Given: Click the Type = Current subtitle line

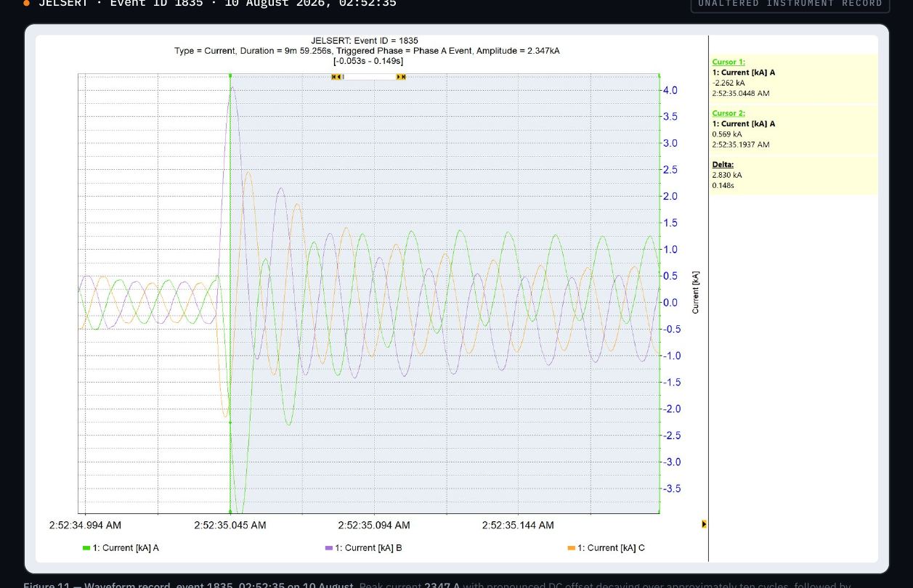Looking at the screenshot, I should coord(367,51).
